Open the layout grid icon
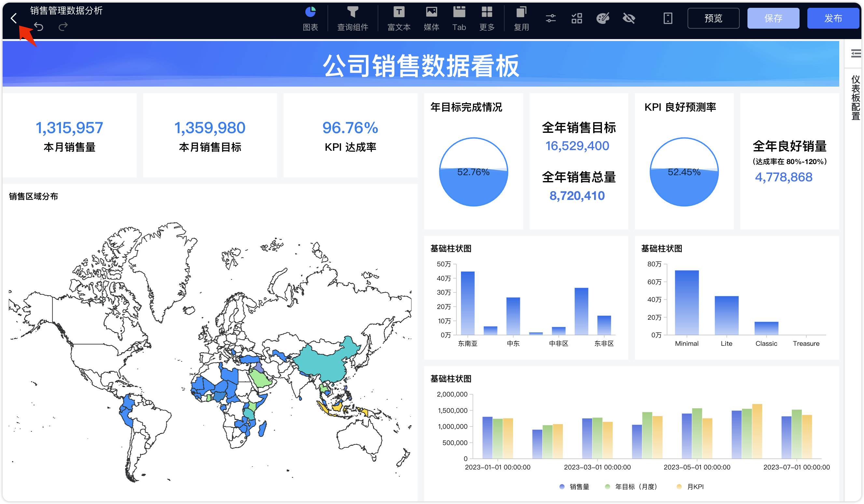Screen dimensions: 864x504 point(577,18)
